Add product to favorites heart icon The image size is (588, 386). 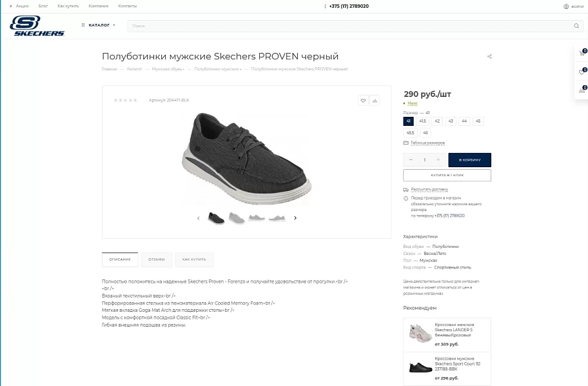click(363, 100)
